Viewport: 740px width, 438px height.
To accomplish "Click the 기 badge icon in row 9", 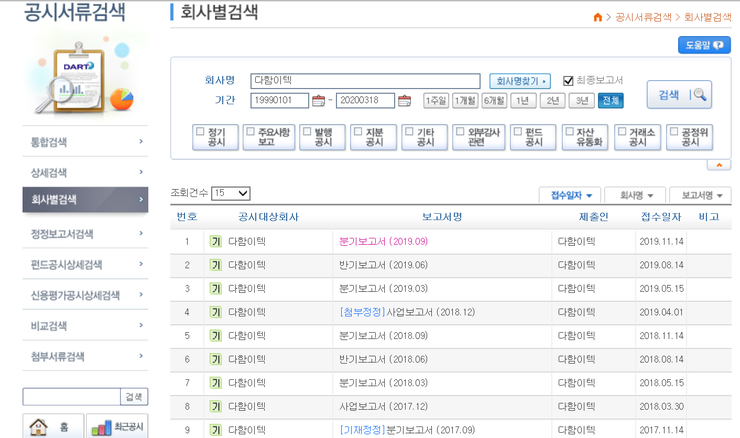I will 216,430.
